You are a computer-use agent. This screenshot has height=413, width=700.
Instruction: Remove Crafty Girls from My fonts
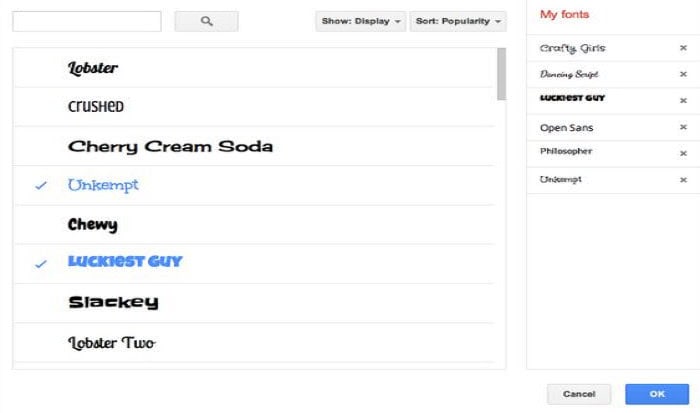(683, 48)
